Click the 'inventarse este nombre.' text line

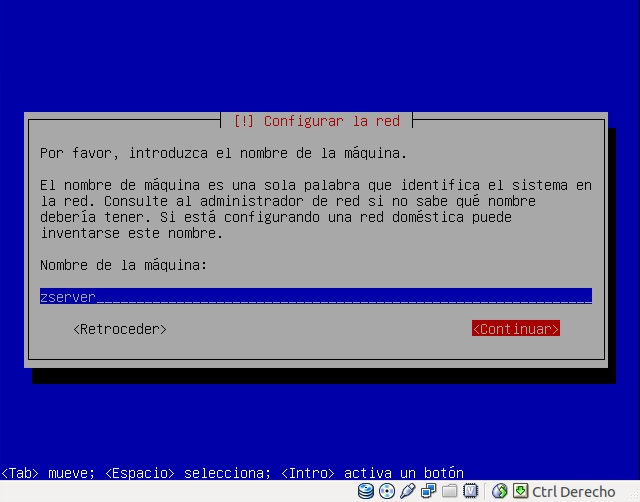[131, 233]
